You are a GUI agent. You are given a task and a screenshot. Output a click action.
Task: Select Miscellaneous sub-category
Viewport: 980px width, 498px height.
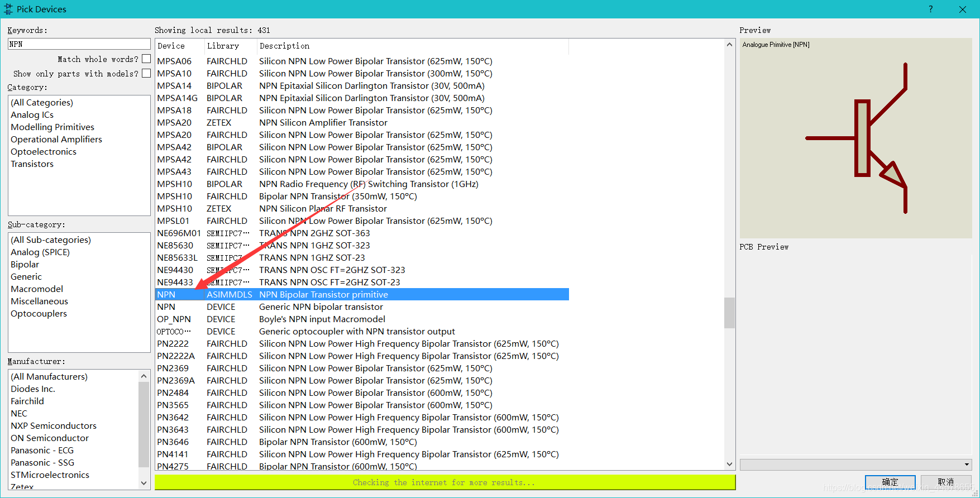pyautogui.click(x=40, y=301)
